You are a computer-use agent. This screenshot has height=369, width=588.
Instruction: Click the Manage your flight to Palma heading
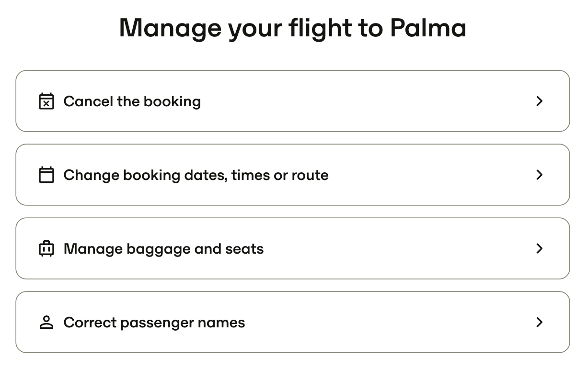point(293,28)
